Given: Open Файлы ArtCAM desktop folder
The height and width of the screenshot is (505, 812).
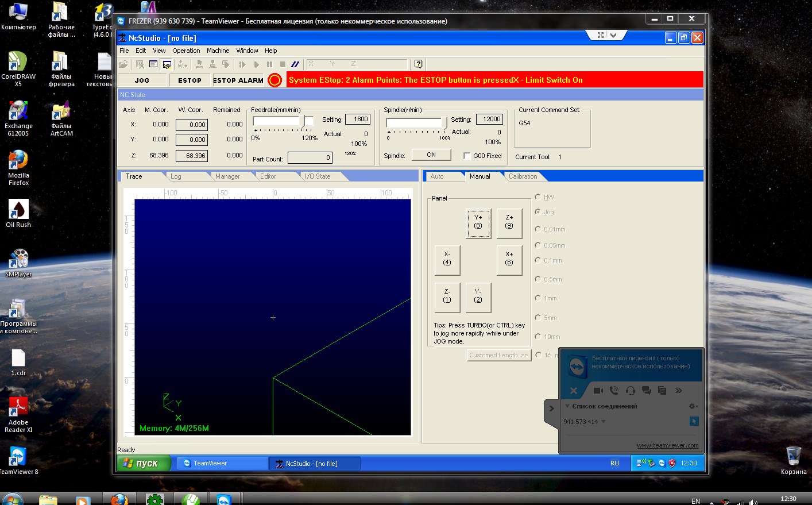Looking at the screenshot, I should [61, 118].
